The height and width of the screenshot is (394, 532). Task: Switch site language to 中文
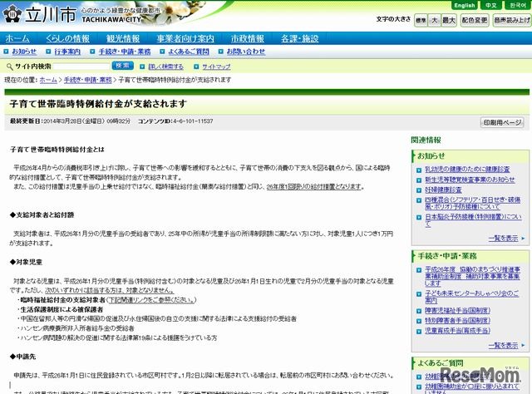coord(490,6)
